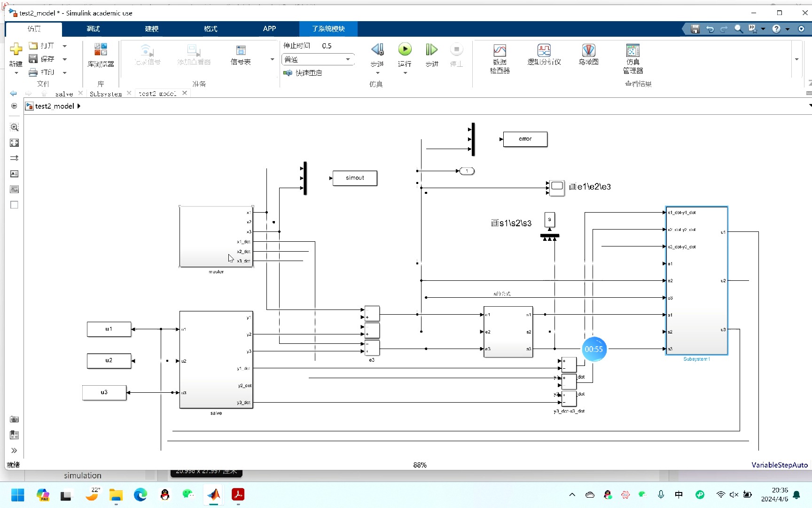
Task: Click the Open folder icon
Action: coord(33,46)
